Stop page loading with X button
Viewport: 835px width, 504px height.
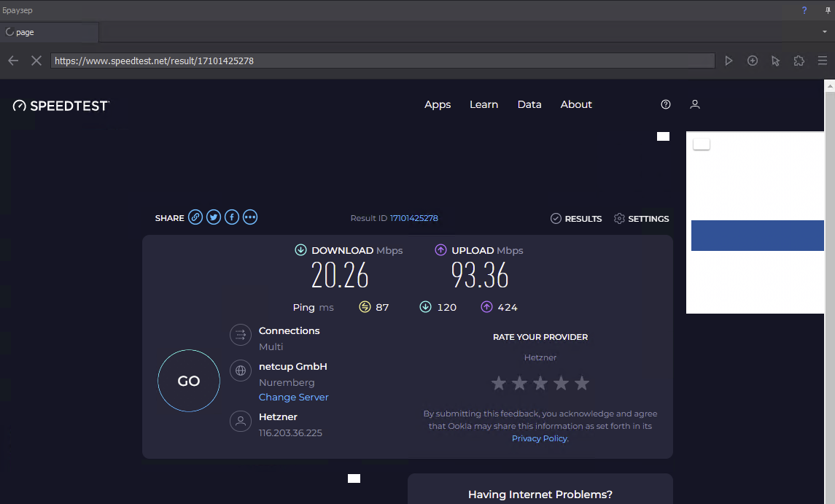coord(36,61)
